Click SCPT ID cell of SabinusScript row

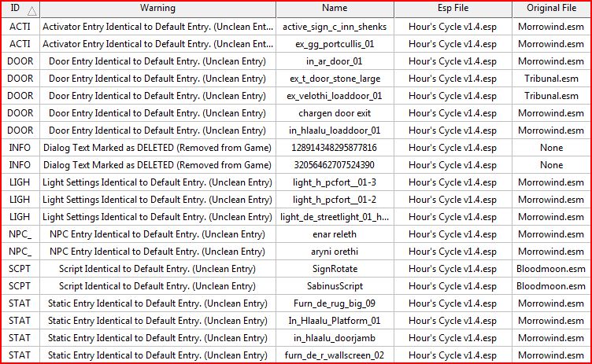coord(20,286)
